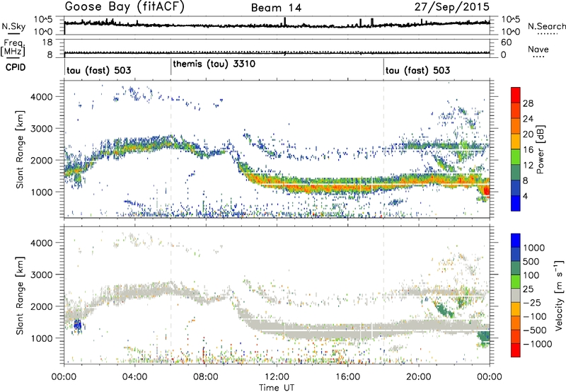Click the Velocity colorbar value '-1000'

(538, 344)
